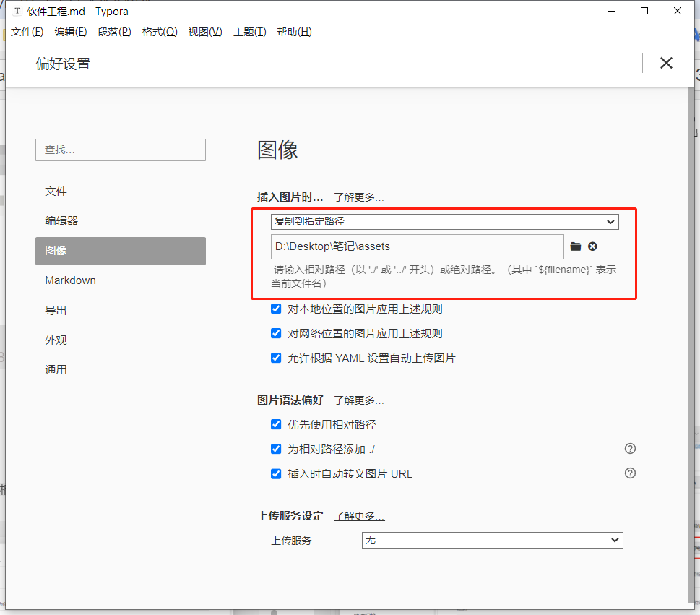The image size is (700, 615).
Task: Toggle '为相对路径添加 ./' checkbox
Action: point(276,449)
